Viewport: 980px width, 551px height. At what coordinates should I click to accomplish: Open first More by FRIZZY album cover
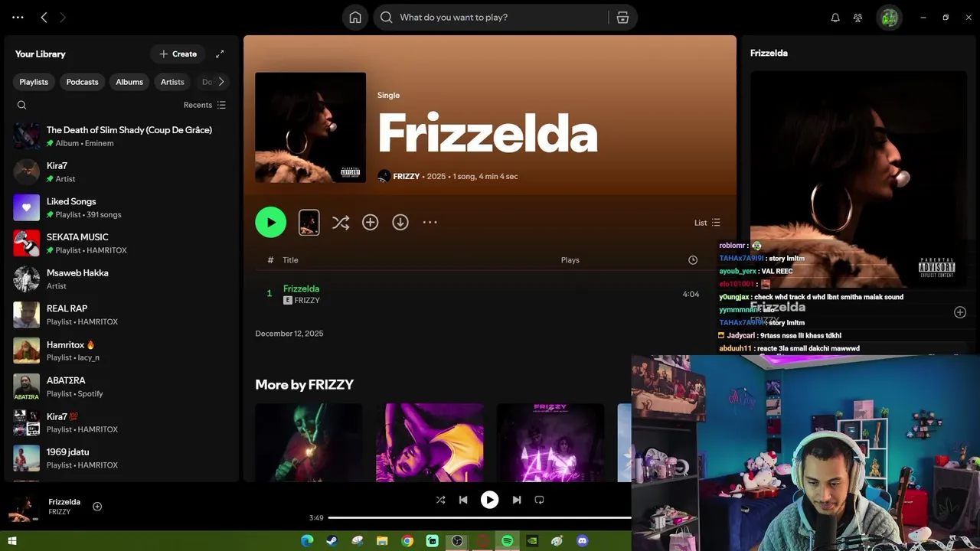(x=309, y=442)
